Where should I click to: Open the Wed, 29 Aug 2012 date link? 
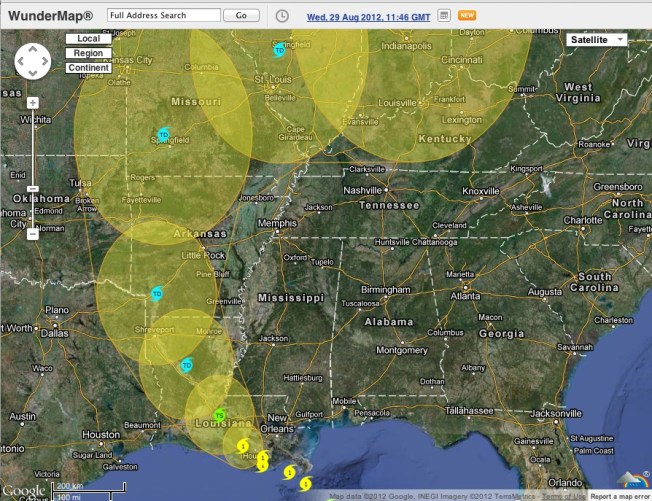(368, 17)
